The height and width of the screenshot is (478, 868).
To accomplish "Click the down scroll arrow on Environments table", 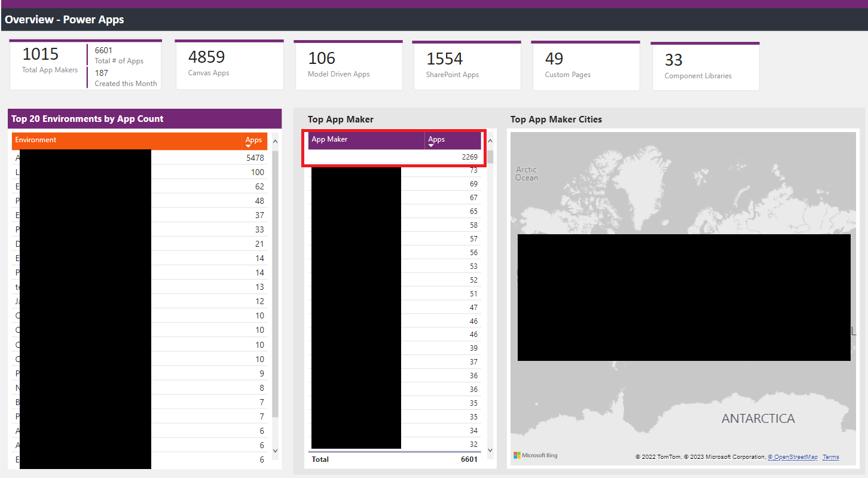I will pyautogui.click(x=274, y=451).
